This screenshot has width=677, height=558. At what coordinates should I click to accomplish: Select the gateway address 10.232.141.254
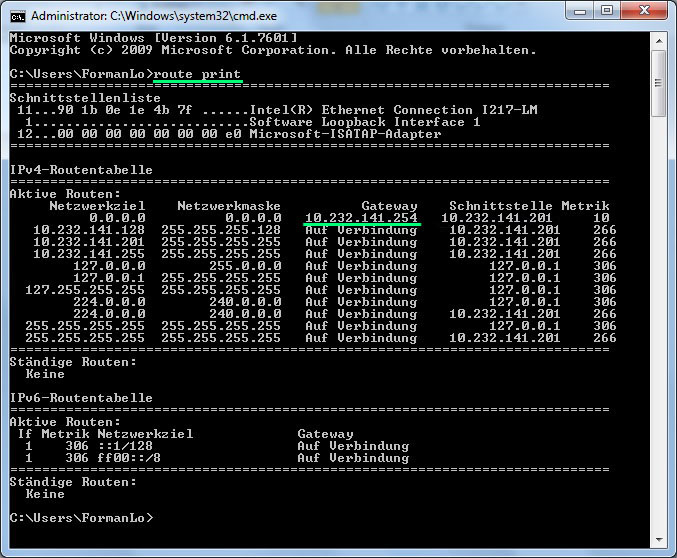coord(361,218)
